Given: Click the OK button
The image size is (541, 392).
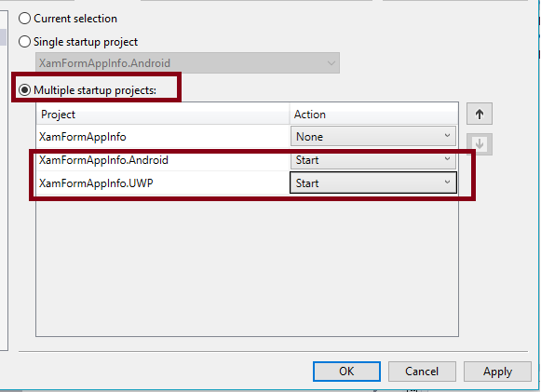Looking at the screenshot, I should 346,372.
